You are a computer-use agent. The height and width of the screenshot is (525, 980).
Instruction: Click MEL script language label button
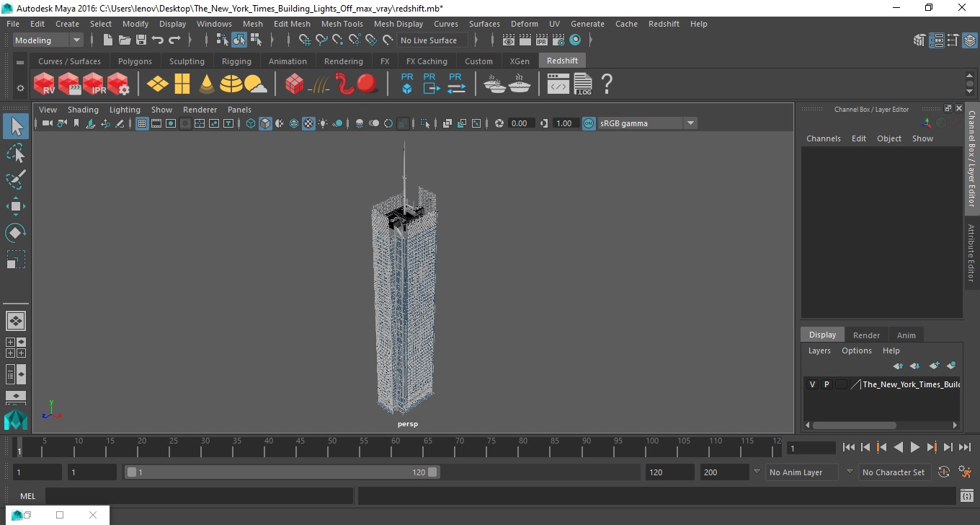tap(27, 496)
